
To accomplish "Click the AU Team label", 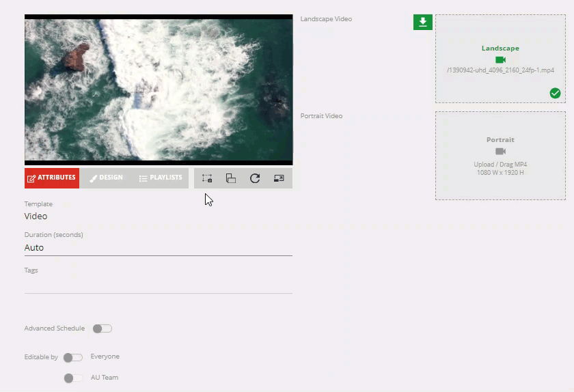I will pyautogui.click(x=105, y=378).
